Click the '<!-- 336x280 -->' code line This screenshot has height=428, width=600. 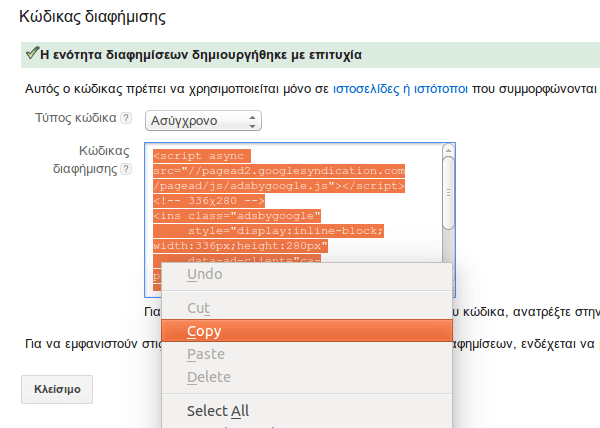coord(209,201)
